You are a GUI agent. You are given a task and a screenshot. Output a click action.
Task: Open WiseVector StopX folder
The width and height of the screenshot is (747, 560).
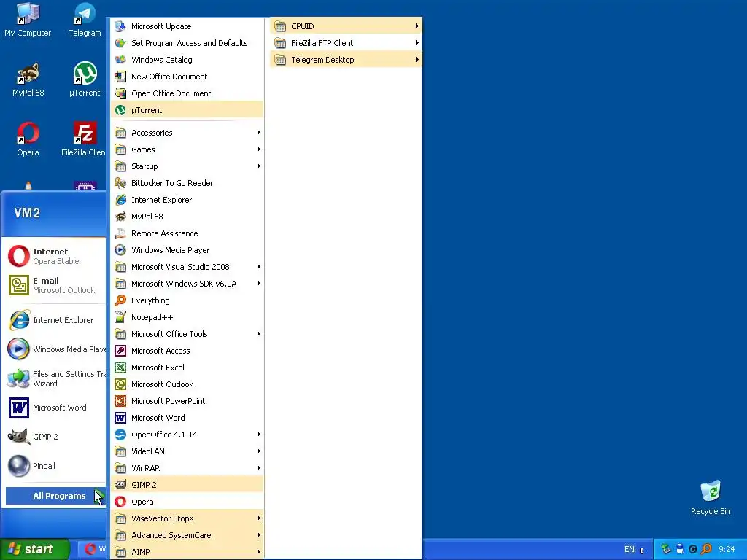187,518
